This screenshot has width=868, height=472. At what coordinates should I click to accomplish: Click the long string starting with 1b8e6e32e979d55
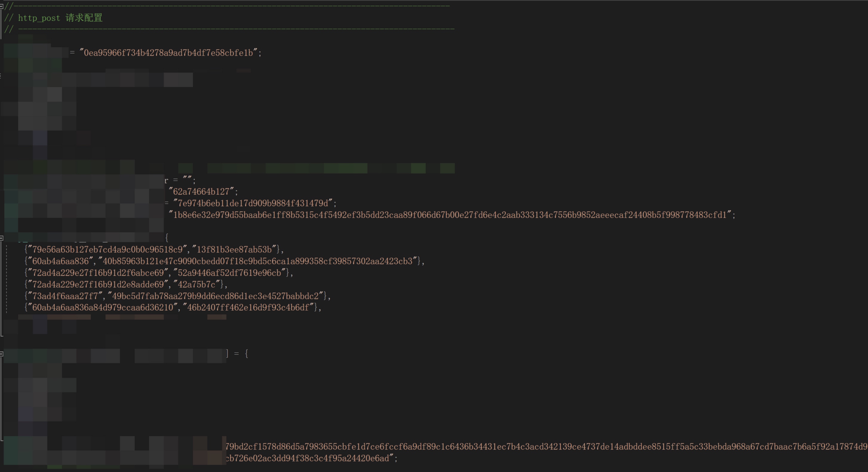pyautogui.click(x=450, y=215)
